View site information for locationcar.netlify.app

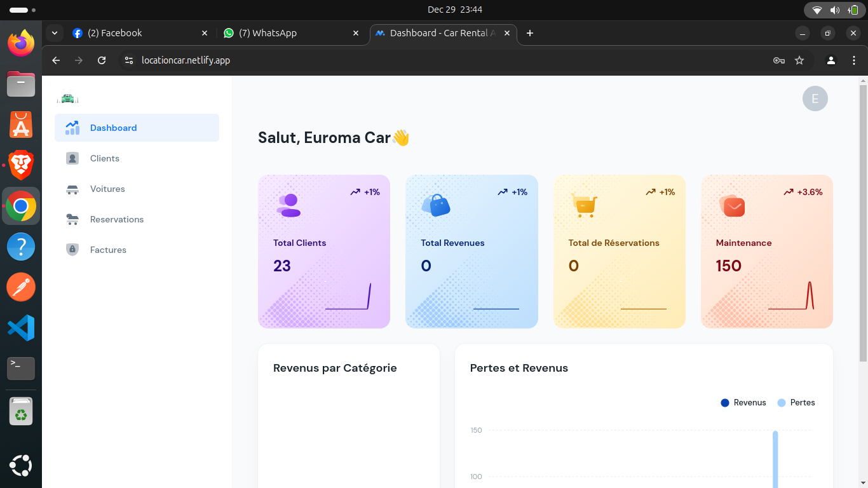(x=129, y=60)
